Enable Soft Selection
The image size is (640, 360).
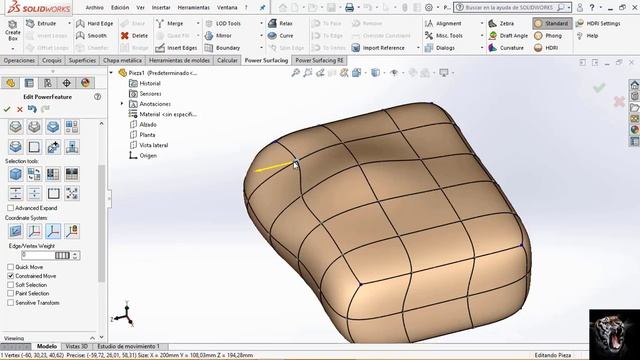[11, 285]
